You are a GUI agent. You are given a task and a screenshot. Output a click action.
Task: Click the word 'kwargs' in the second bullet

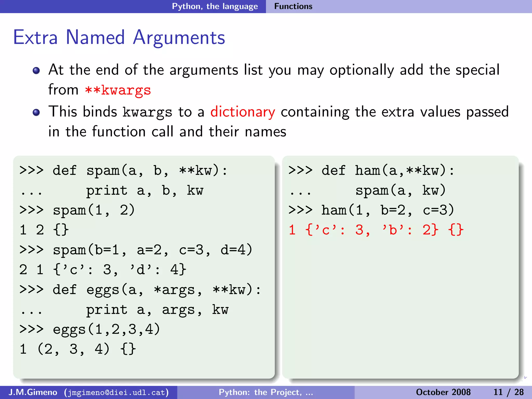(x=147, y=112)
